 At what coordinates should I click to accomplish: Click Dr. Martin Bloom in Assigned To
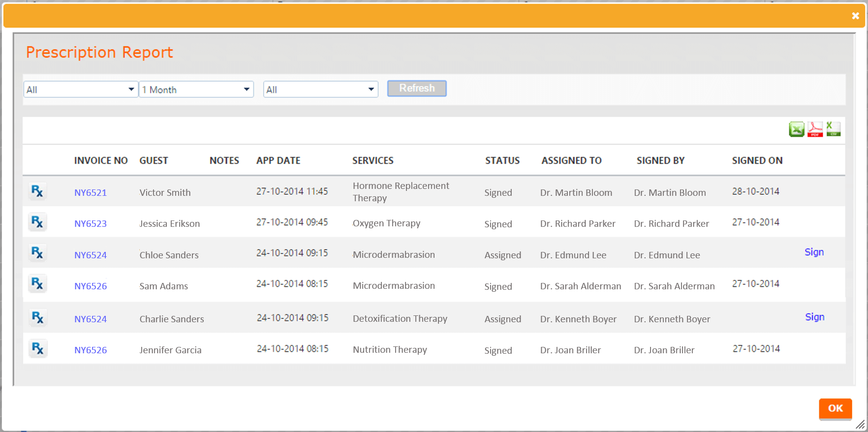(576, 192)
